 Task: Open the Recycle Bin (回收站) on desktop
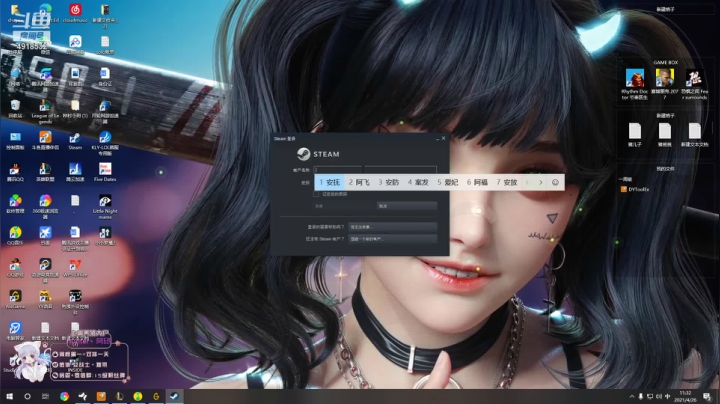[15, 109]
